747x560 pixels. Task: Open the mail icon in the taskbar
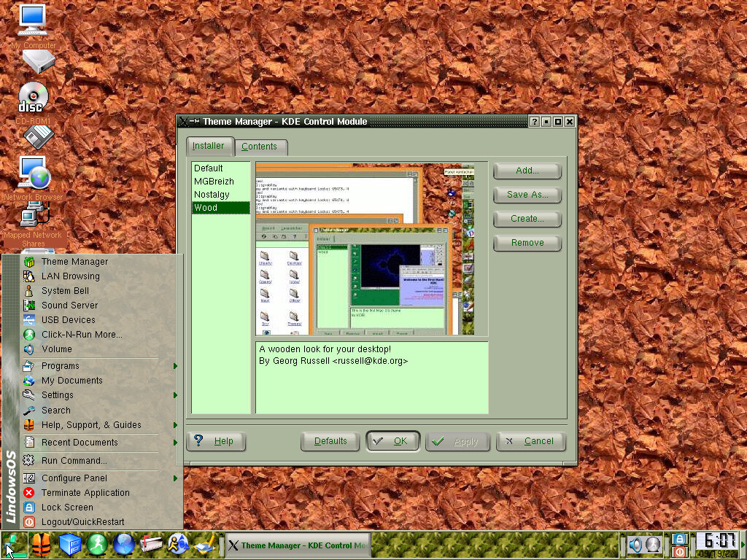(x=151, y=544)
